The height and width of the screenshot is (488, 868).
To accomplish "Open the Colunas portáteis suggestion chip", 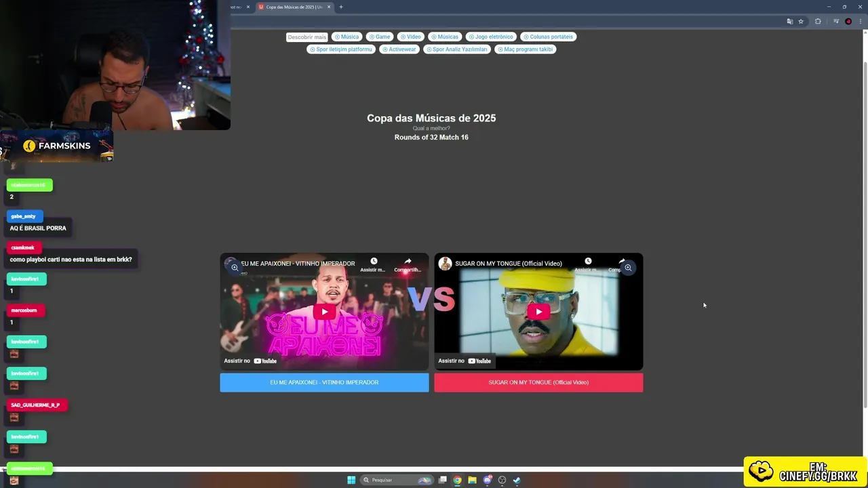I will pos(548,37).
